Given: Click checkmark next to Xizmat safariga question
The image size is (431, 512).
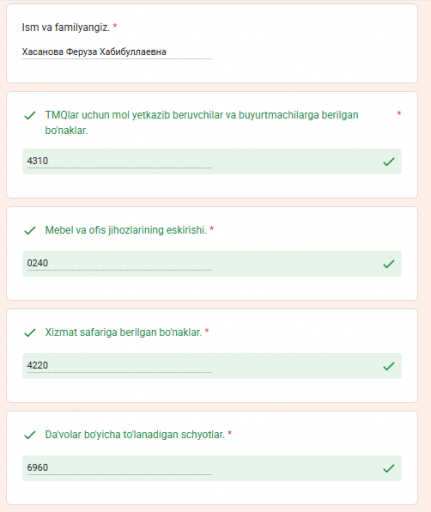Looking at the screenshot, I should pyautogui.click(x=30, y=333).
